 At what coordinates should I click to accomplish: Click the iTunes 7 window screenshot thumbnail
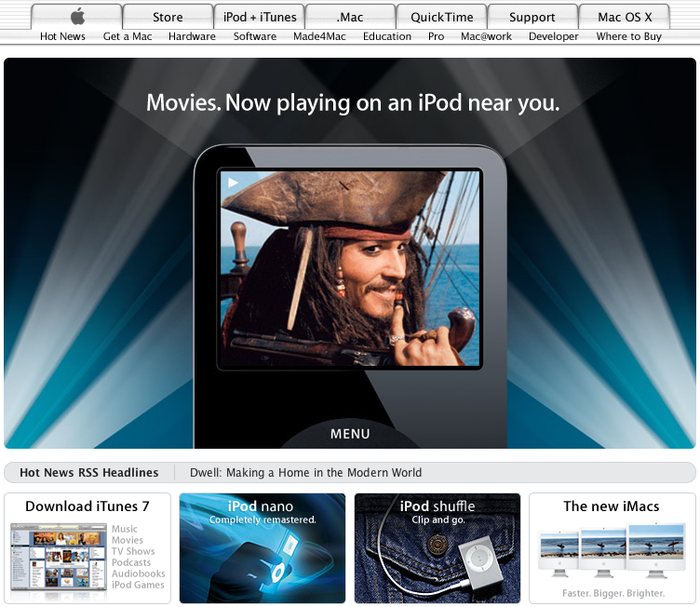pos(59,558)
